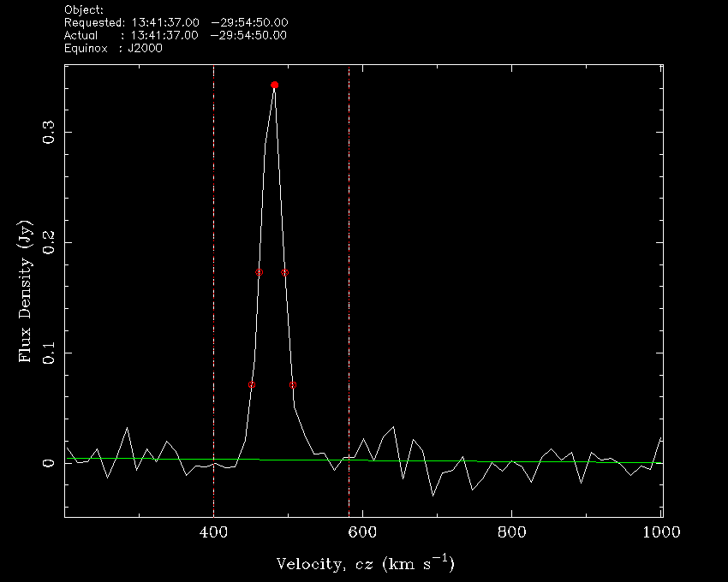728x582 pixels.
Task: Click the left red half-maximum circle marker
Action: click(x=260, y=272)
